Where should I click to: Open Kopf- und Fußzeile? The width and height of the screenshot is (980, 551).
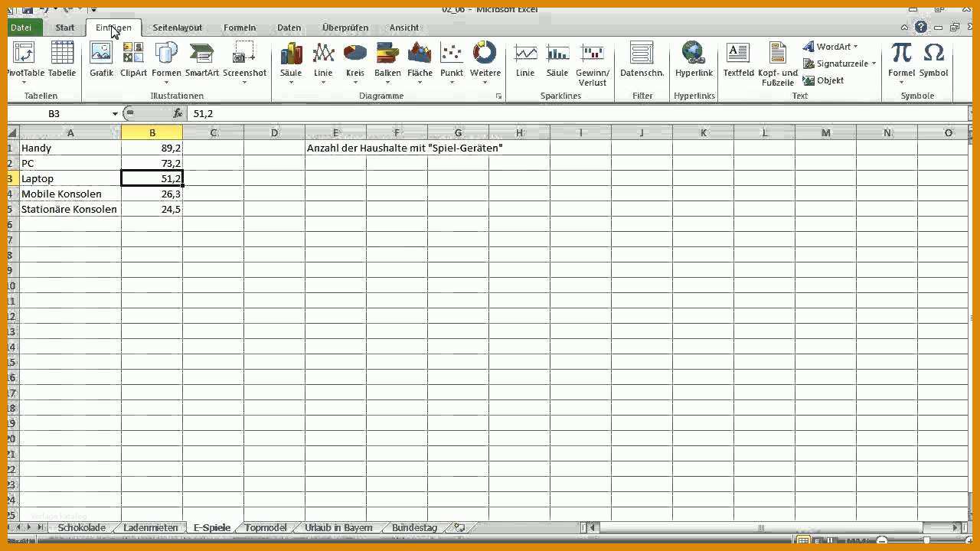coord(778,64)
